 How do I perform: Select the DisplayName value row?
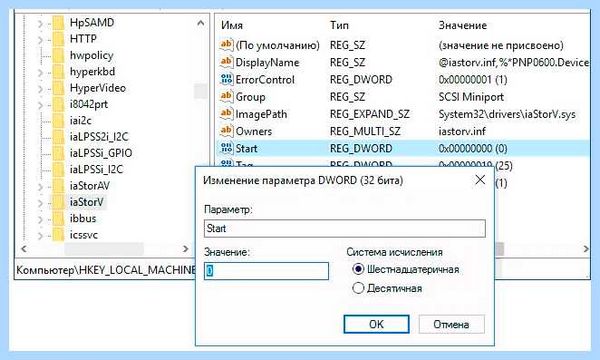(x=404, y=62)
